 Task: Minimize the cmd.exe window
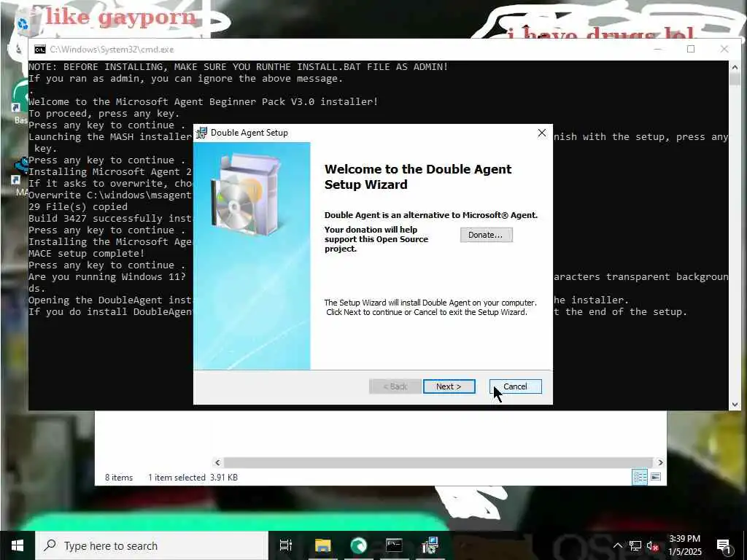pos(657,49)
